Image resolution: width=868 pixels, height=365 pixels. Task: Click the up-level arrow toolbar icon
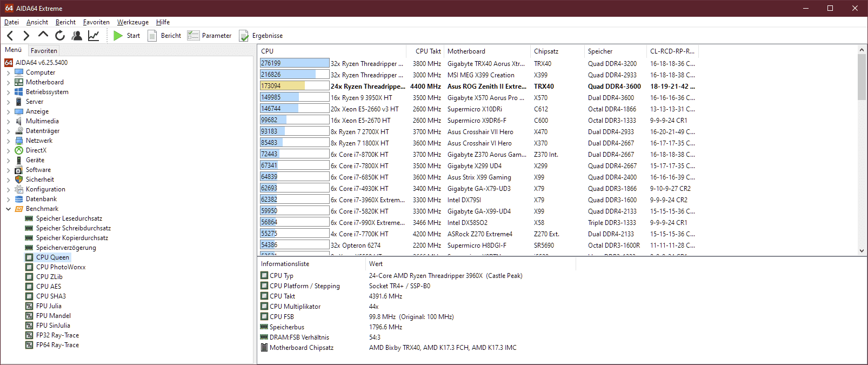(x=43, y=35)
